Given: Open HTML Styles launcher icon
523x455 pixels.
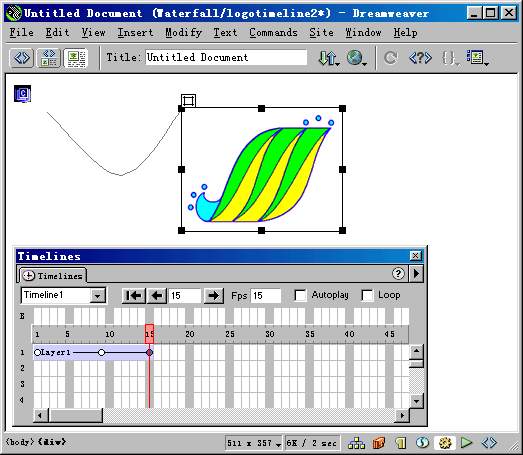Looking at the screenshot, I should [x=401, y=443].
